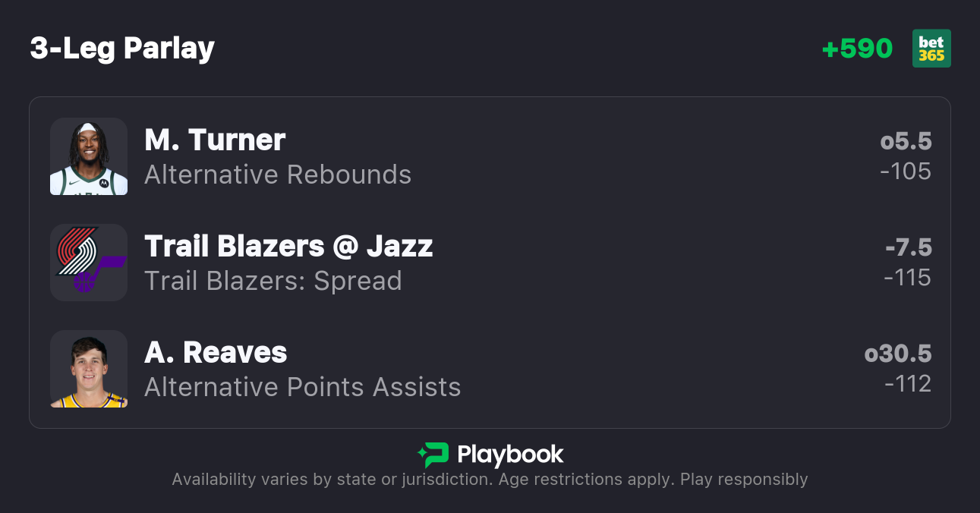The height and width of the screenshot is (513, 980).
Task: Open the Trail Blazers @ Jazz matchup
Action: point(288,247)
